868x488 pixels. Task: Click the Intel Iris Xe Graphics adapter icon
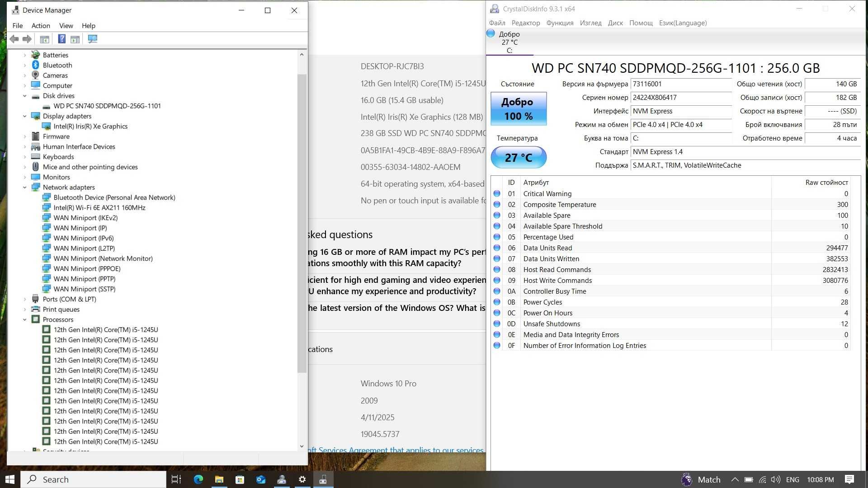46,126
